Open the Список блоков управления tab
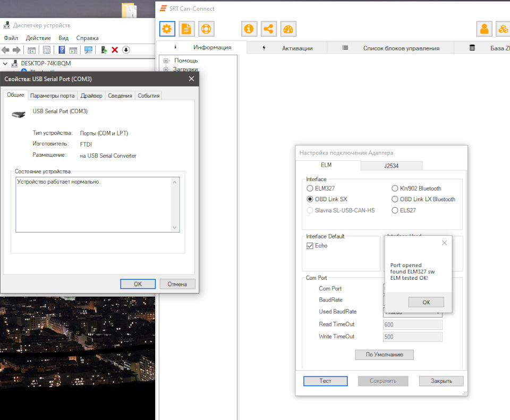Screen dimensions: 510x420 [x=390, y=48]
